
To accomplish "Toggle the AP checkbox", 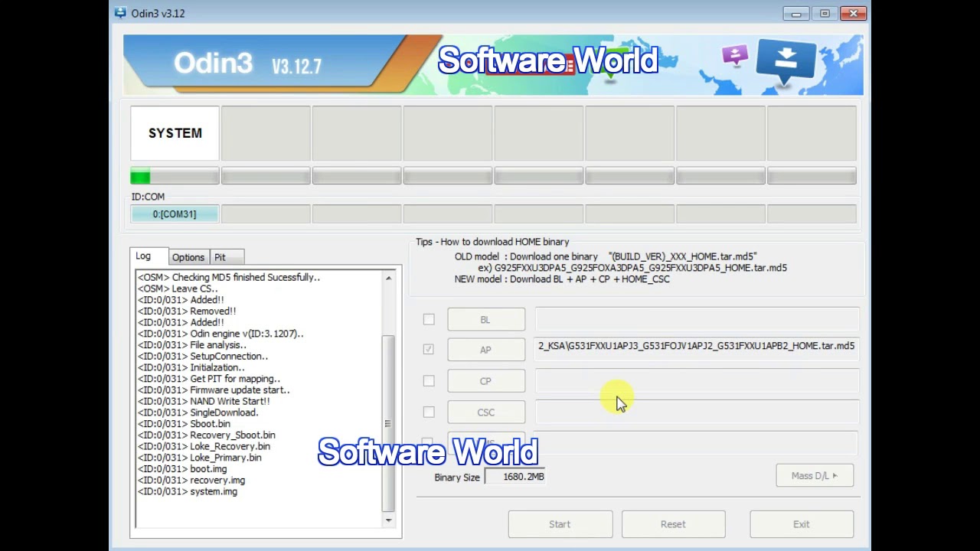I will [429, 349].
